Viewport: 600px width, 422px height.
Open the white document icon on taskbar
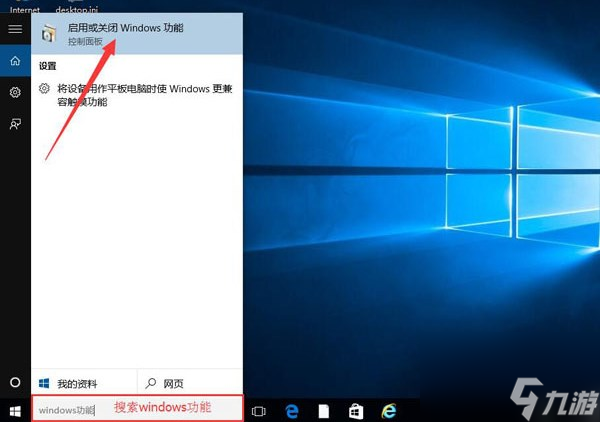coord(324,411)
